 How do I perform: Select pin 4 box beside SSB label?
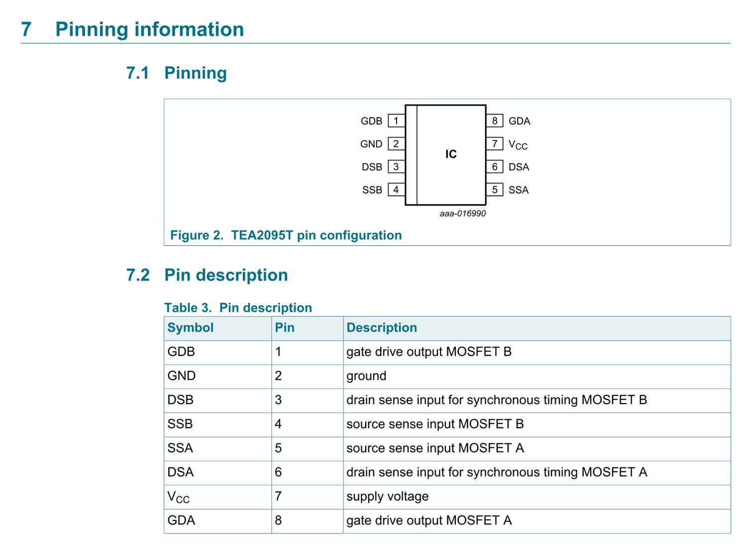[x=396, y=190]
